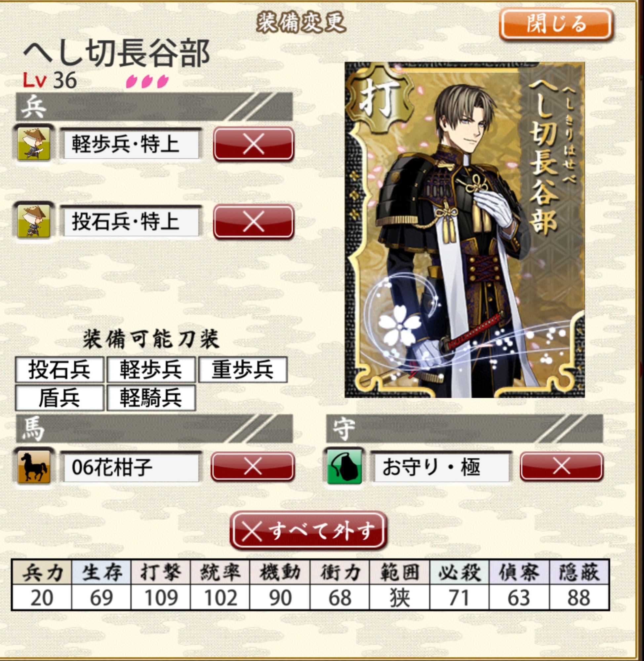Viewport: 644px width, 661px height.
Task: Close the panel with 閉じる button
Action: coord(556,24)
